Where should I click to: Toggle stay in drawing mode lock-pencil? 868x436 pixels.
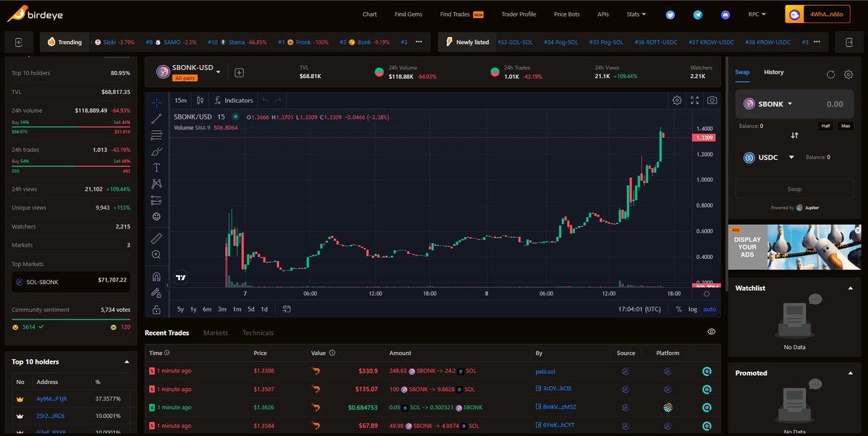coord(157,293)
